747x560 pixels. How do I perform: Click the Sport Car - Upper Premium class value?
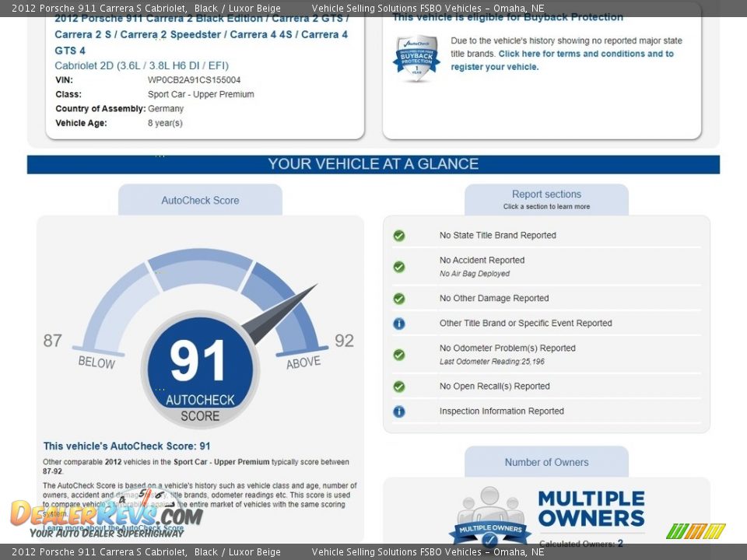coord(201,94)
